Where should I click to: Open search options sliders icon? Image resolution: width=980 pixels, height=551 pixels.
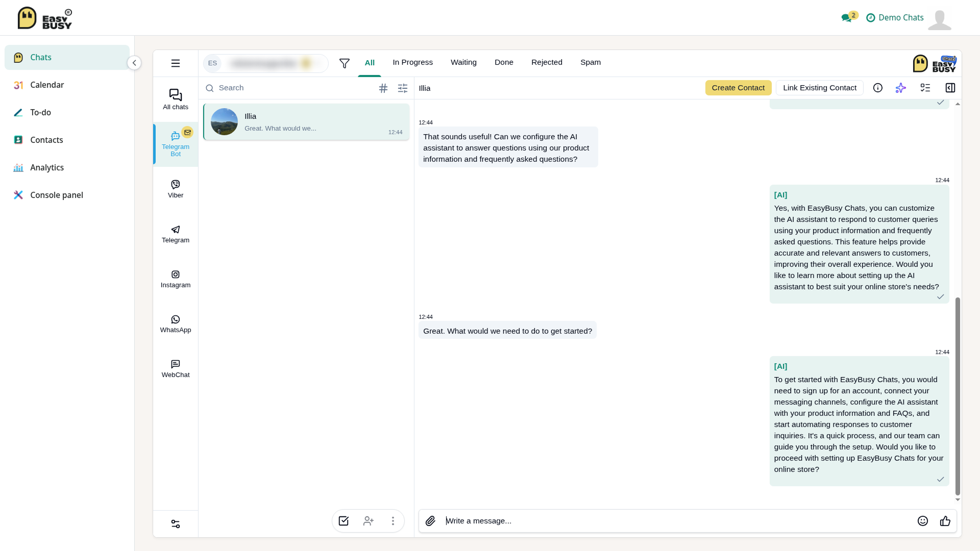point(403,88)
